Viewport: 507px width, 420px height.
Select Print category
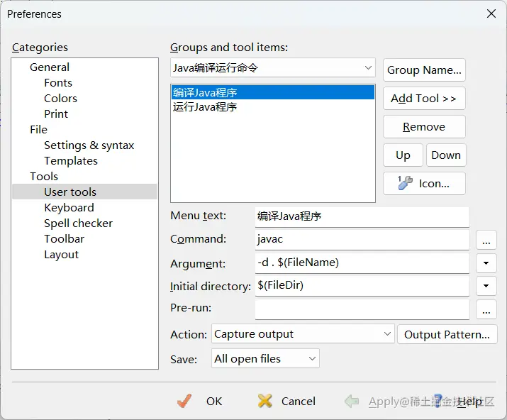56,114
